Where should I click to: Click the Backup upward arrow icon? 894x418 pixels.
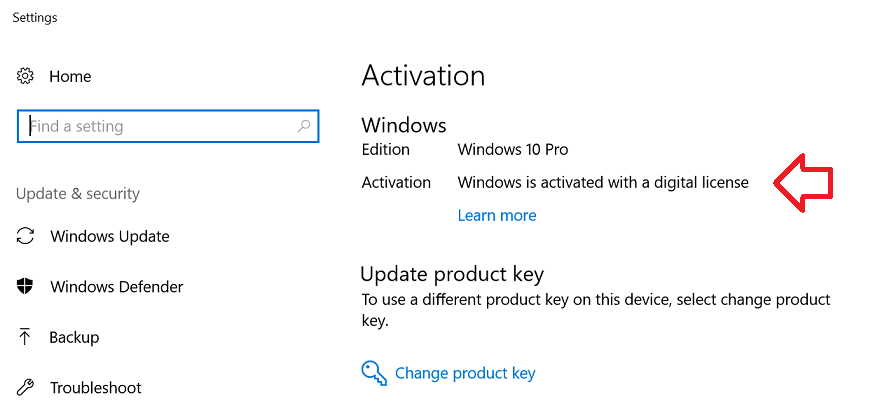(x=25, y=337)
